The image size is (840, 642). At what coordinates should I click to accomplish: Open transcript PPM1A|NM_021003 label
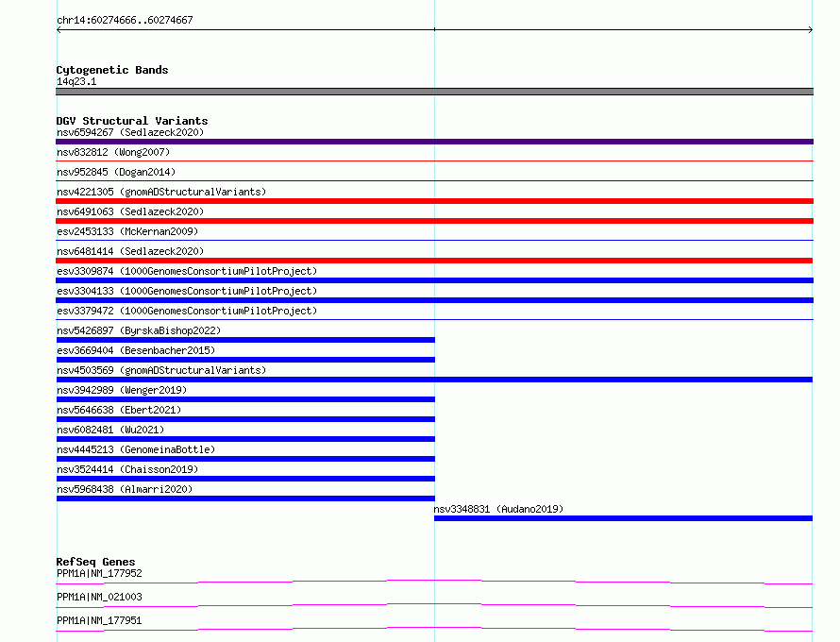click(x=99, y=597)
